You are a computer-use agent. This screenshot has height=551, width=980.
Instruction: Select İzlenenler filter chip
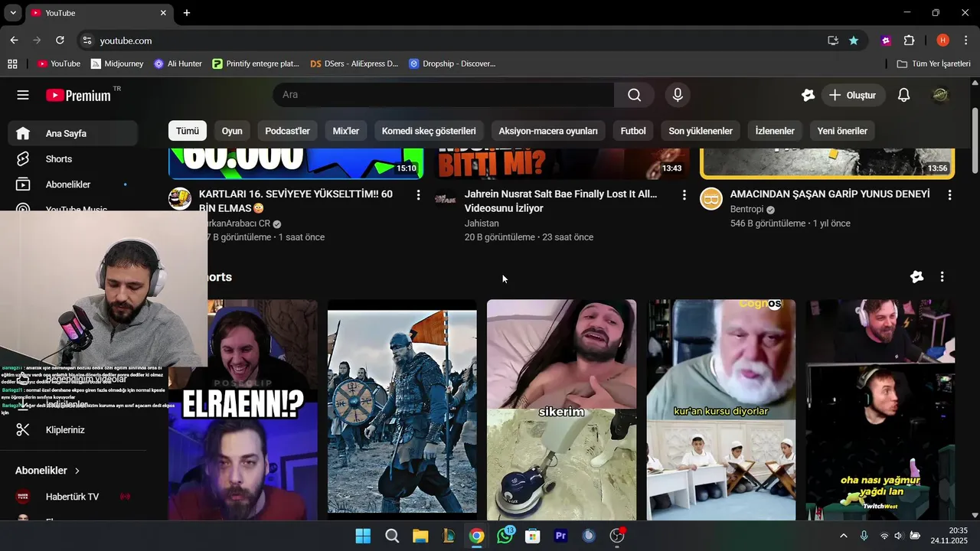point(775,131)
